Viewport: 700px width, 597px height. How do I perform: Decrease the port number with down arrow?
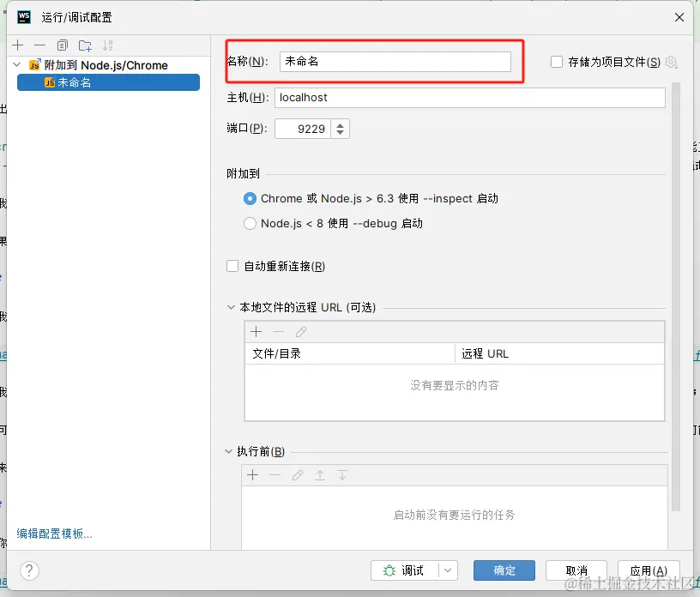pos(341,133)
